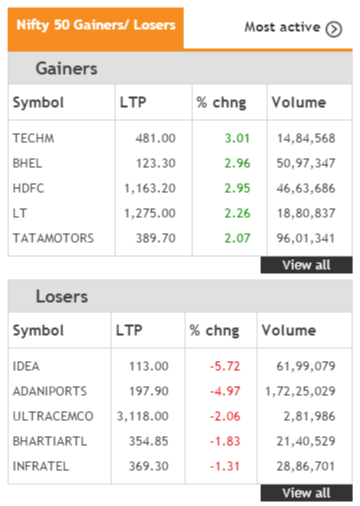Click View all under Gainers table
This screenshot has width=360, height=506.
[x=306, y=265]
